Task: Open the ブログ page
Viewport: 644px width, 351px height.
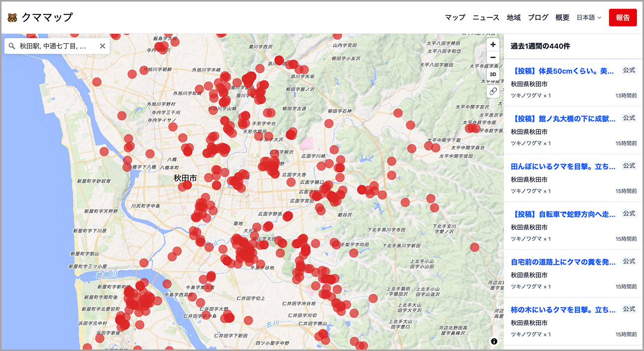Action: (538, 17)
